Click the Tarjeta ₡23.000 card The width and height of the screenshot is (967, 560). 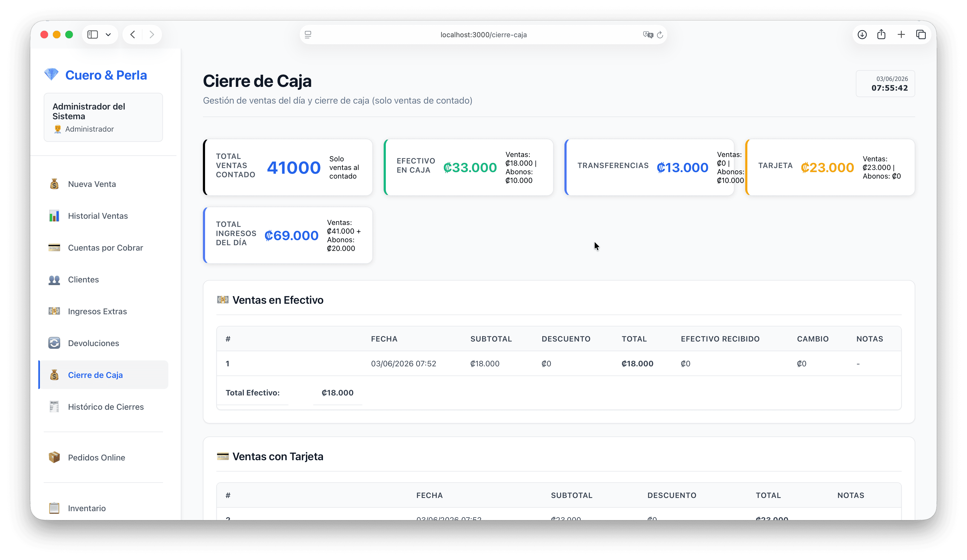tap(830, 167)
